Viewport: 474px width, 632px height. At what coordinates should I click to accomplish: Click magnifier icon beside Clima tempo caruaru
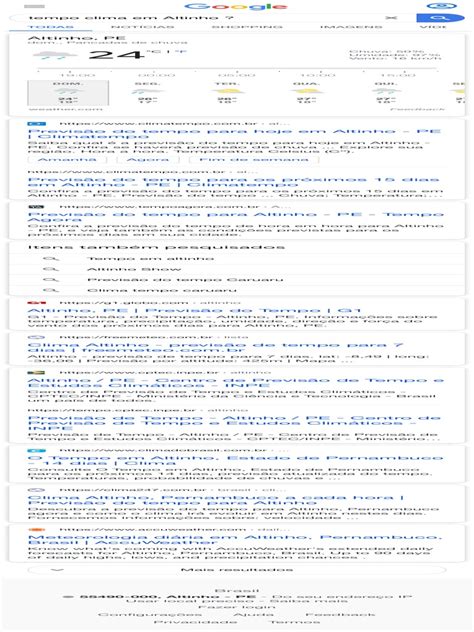click(51, 290)
